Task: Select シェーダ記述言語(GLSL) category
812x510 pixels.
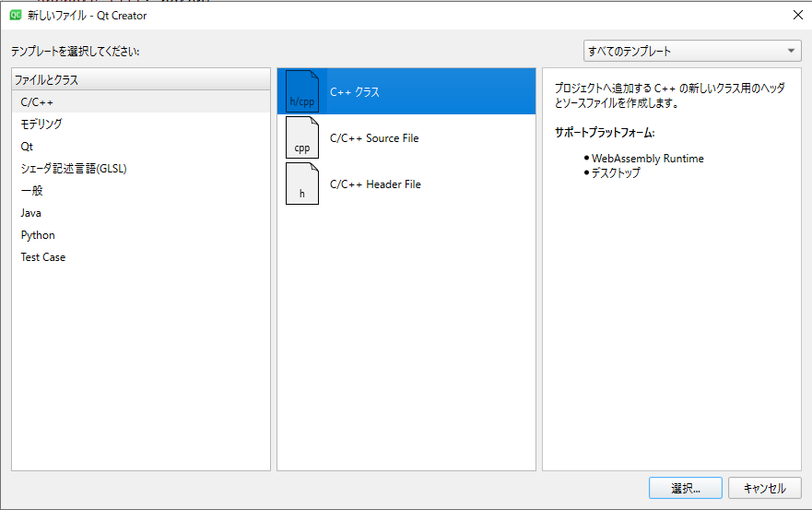Action: pos(74,169)
